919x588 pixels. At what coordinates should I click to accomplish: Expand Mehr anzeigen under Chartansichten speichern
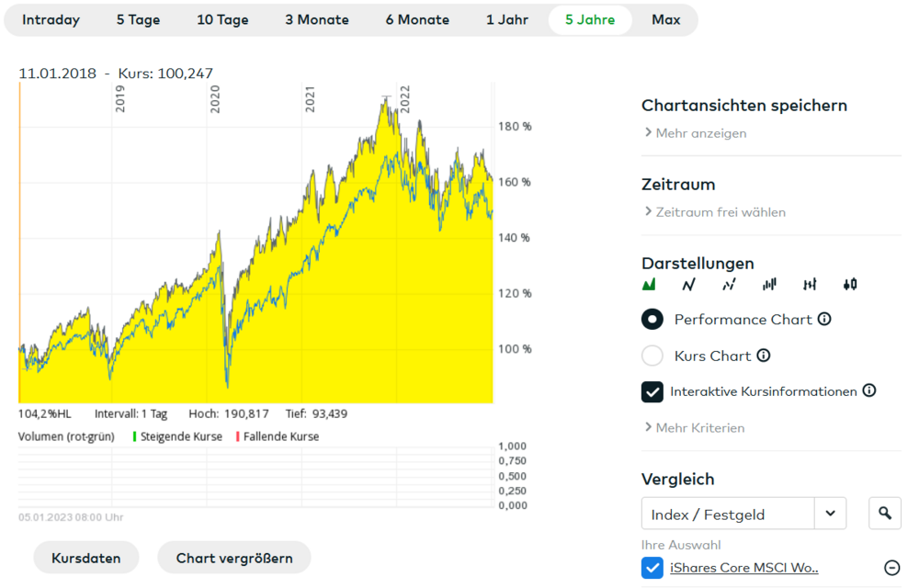click(x=696, y=133)
